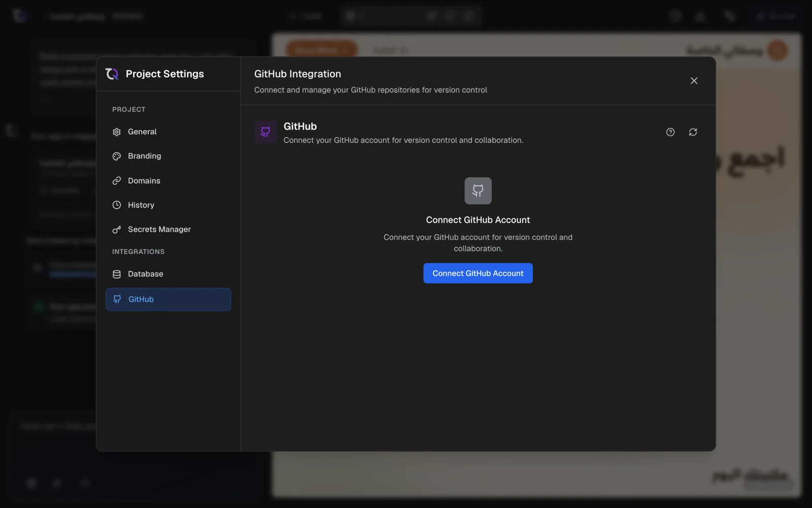This screenshot has height=508, width=812.
Task: Open the History section
Action: (x=168, y=205)
